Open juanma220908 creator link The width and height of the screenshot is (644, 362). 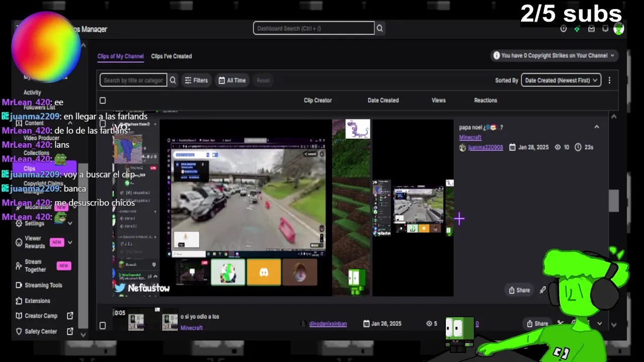[485, 147]
